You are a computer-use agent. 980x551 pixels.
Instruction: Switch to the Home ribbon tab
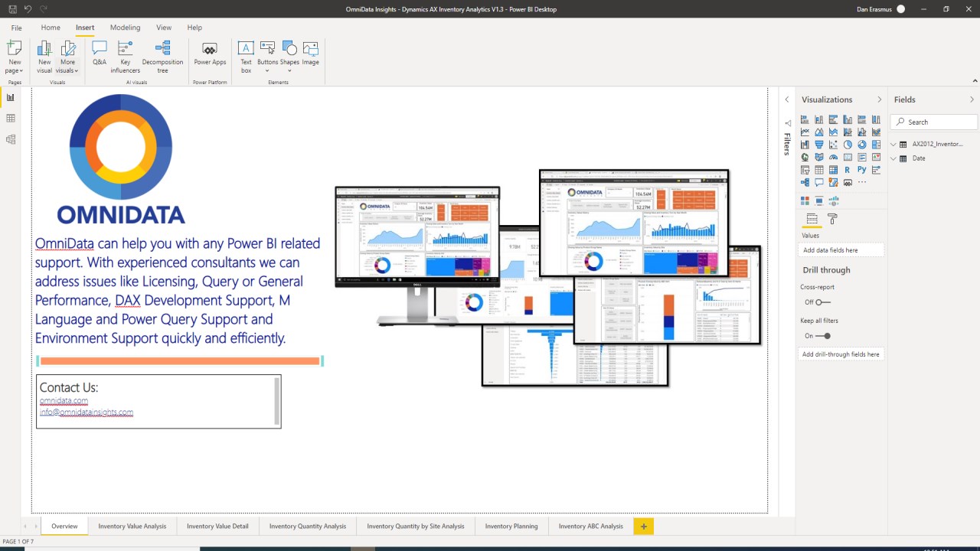click(51, 28)
